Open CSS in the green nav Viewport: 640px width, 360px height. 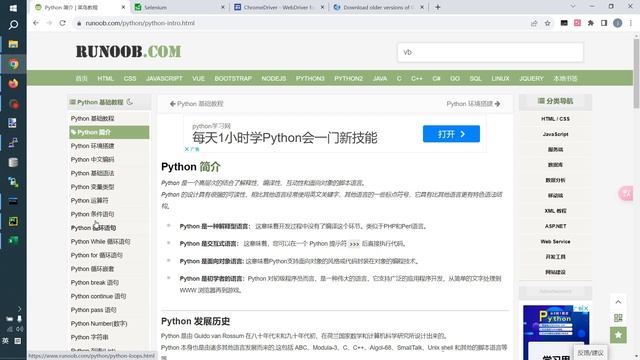130,78
